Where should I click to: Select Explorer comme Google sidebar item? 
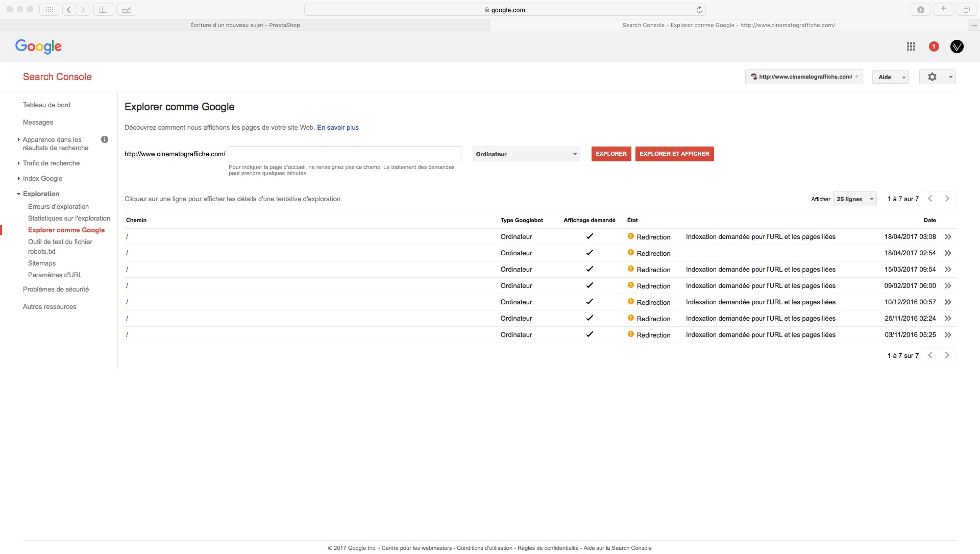pos(66,230)
